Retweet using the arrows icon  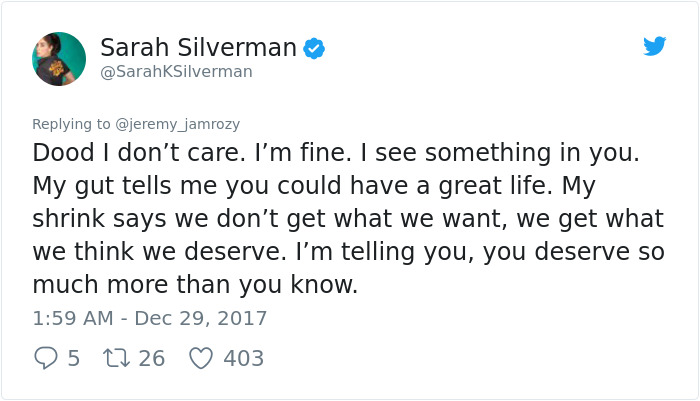[117, 358]
